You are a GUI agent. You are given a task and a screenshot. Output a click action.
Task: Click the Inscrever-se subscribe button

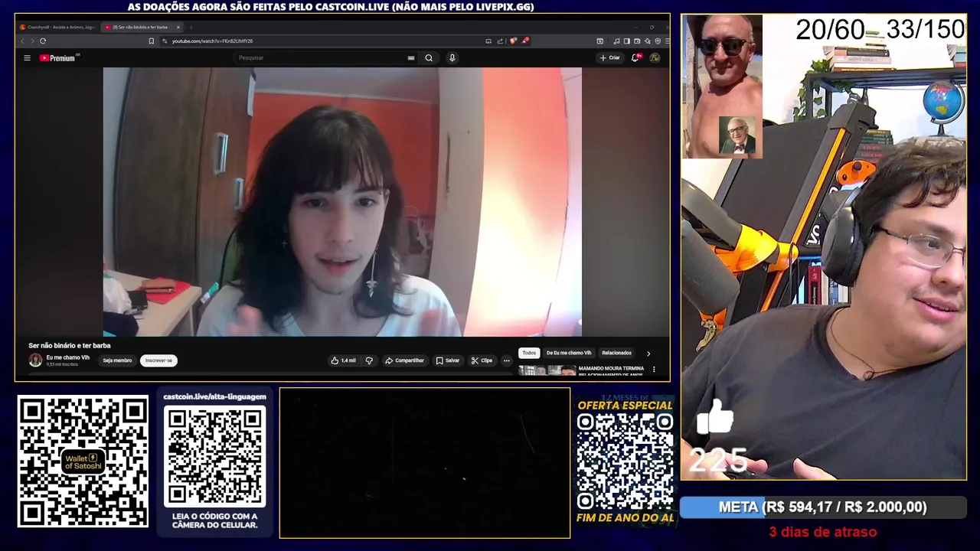[x=158, y=360]
